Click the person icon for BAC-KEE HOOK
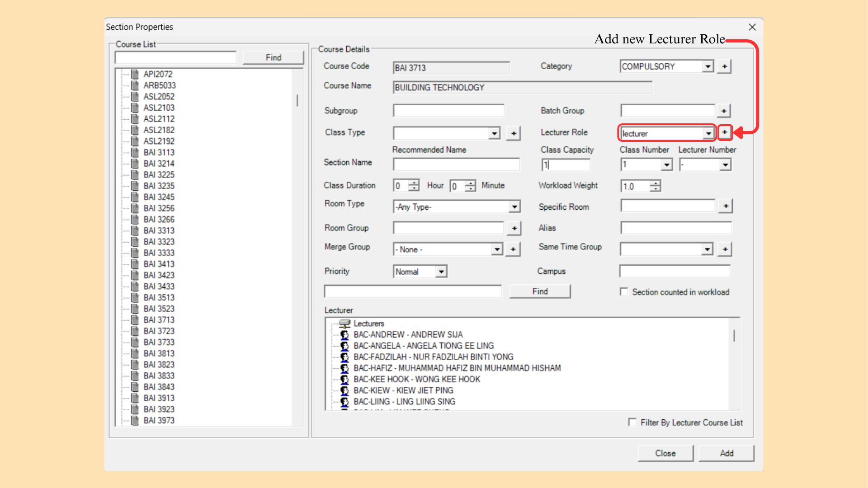The width and height of the screenshot is (868, 488). pyautogui.click(x=344, y=380)
